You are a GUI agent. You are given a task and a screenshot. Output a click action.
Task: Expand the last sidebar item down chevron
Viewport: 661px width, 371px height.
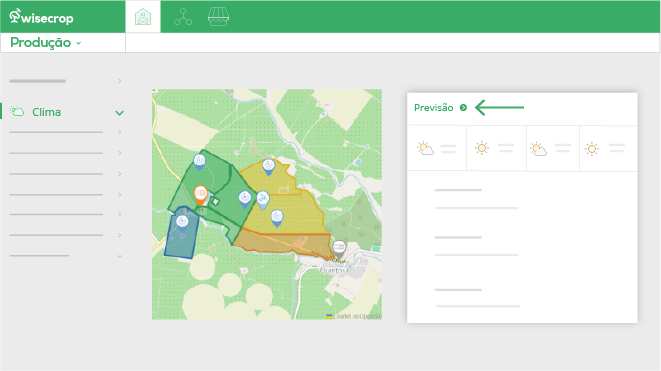tap(120, 256)
